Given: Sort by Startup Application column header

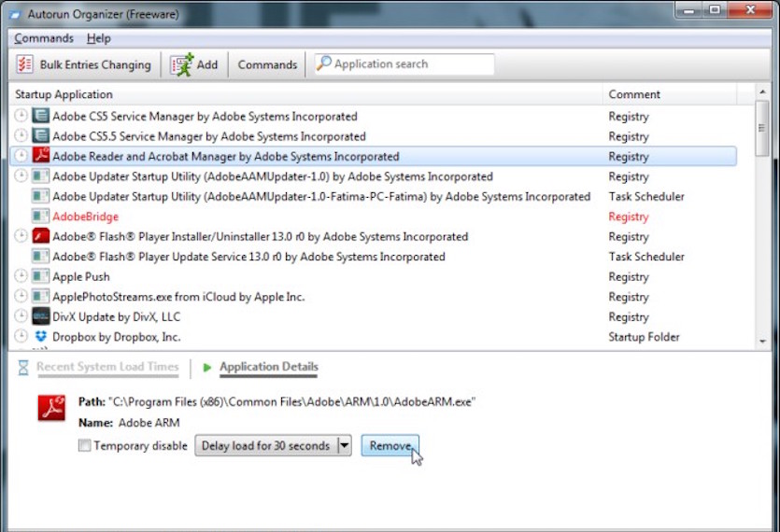Looking at the screenshot, I should (305, 94).
